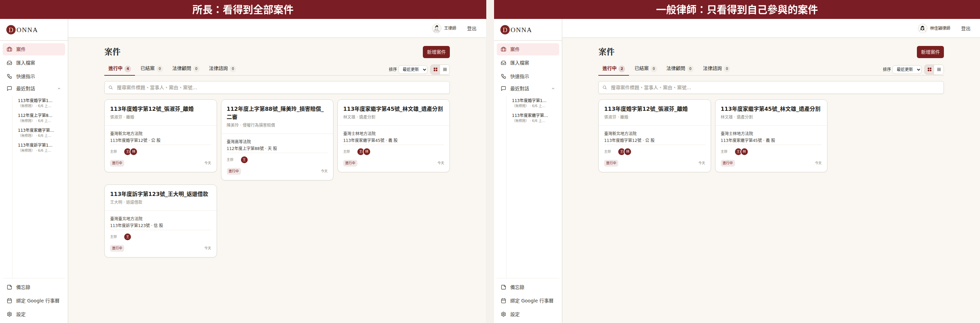Click 王 avatar on 返還借款 case card
The image size is (980, 323).
point(128,237)
